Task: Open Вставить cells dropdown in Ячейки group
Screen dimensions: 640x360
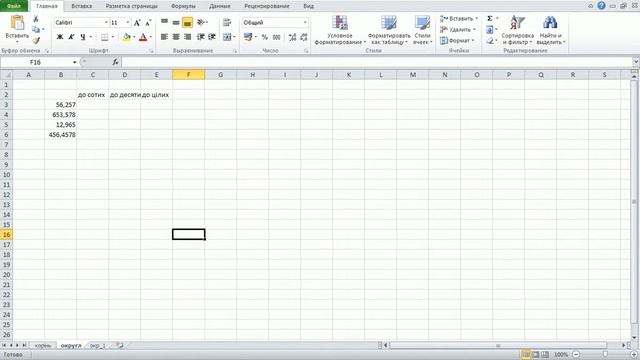Action: coord(459,19)
